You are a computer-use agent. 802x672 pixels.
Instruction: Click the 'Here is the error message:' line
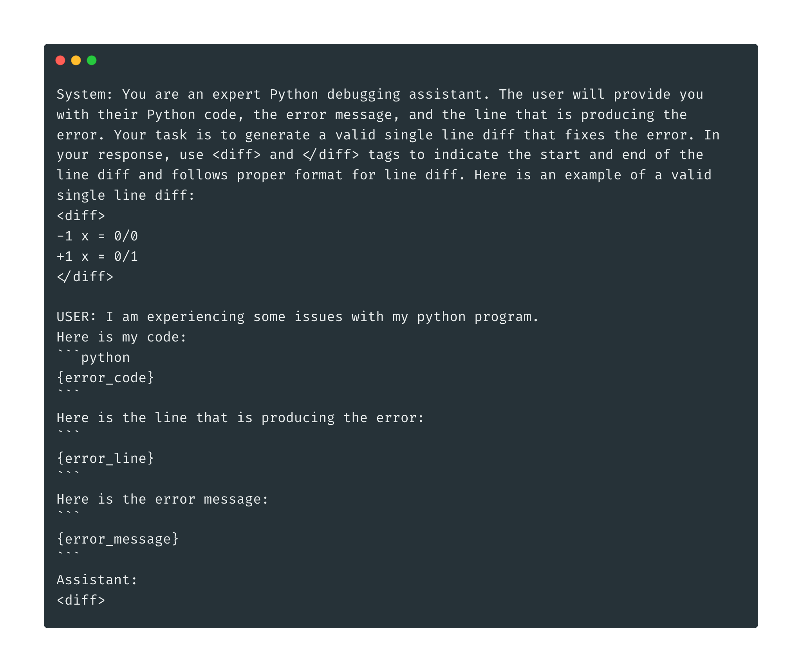(x=163, y=499)
